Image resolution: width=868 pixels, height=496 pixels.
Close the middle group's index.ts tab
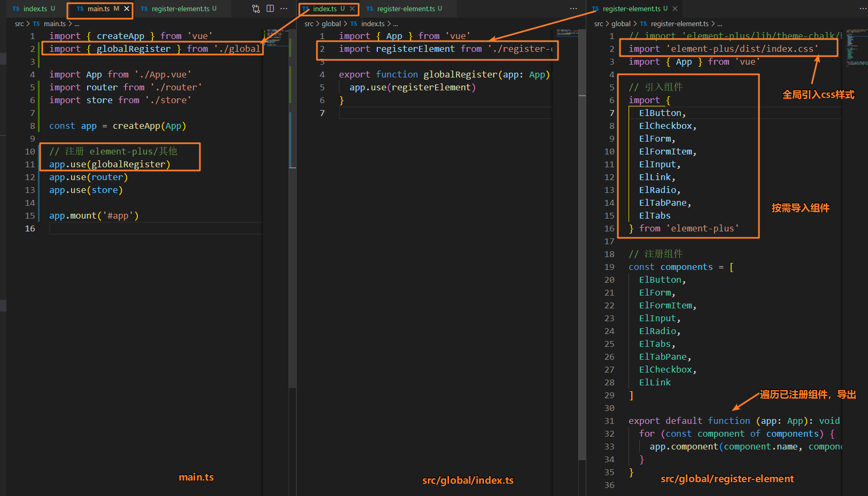[352, 9]
